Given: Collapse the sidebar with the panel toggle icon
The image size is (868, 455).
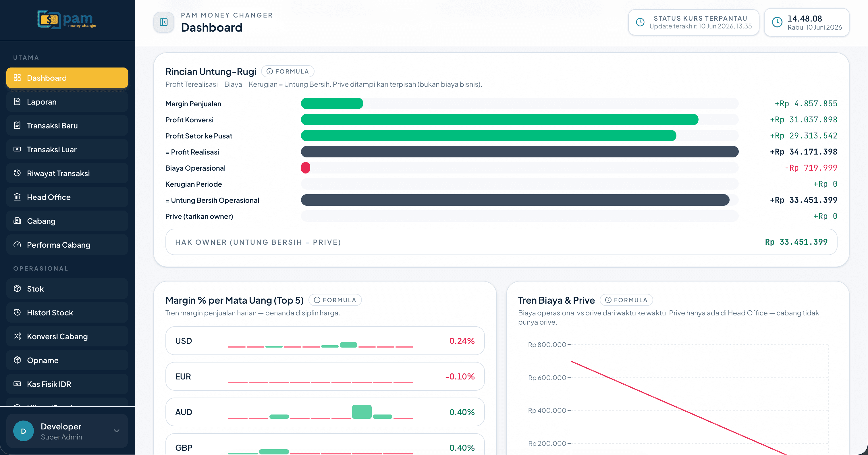Looking at the screenshot, I should coord(164,22).
